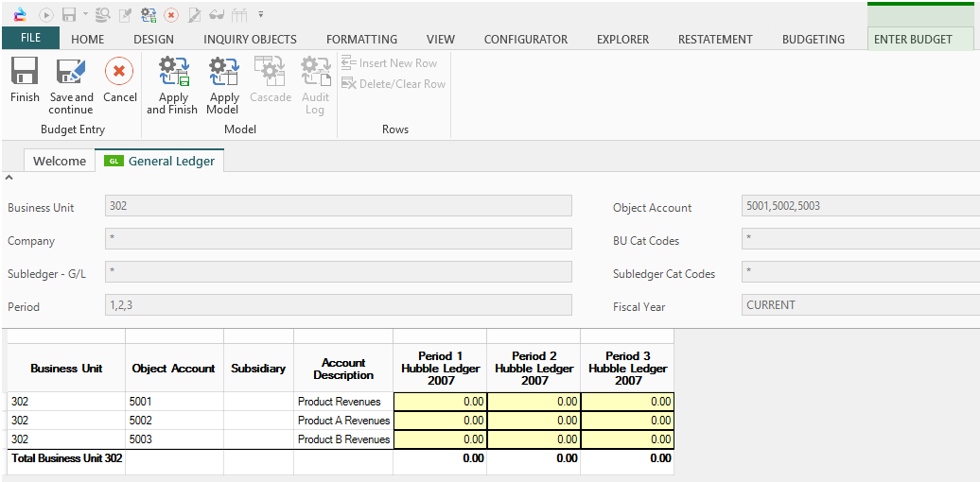
Task: Click the play button in the title bar
Action: tap(45, 15)
